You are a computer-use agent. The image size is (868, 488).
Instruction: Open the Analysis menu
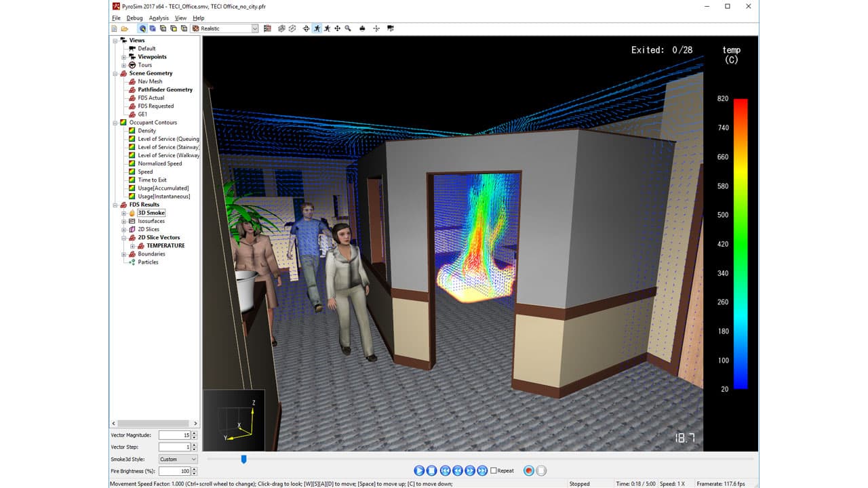159,18
